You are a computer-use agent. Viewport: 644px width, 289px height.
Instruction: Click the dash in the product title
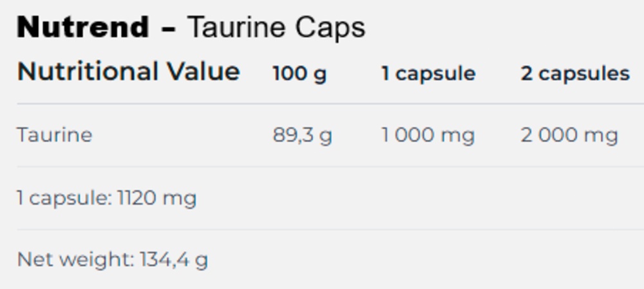(169, 29)
